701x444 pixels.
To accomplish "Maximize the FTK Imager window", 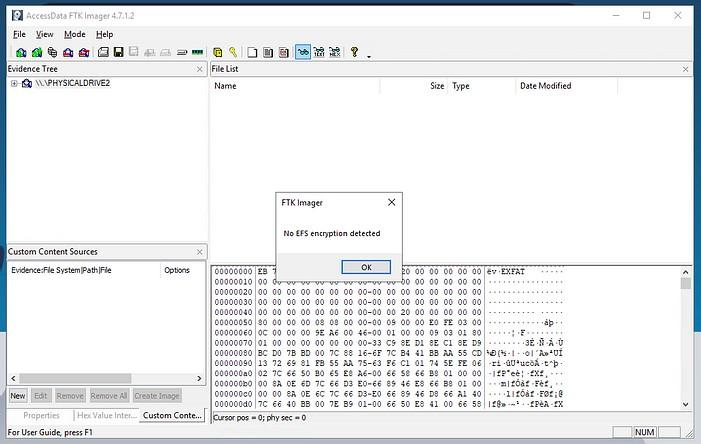I will 646,16.
